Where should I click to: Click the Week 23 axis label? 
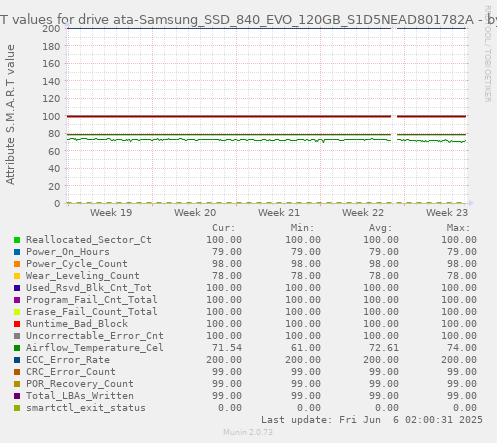pyautogui.click(x=447, y=212)
